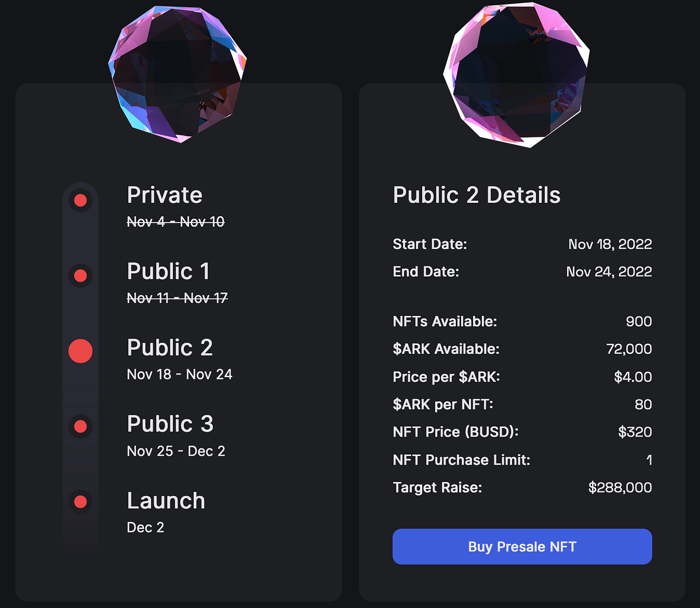
Task: Switch to the Public 2 stage view
Action: [x=170, y=347]
